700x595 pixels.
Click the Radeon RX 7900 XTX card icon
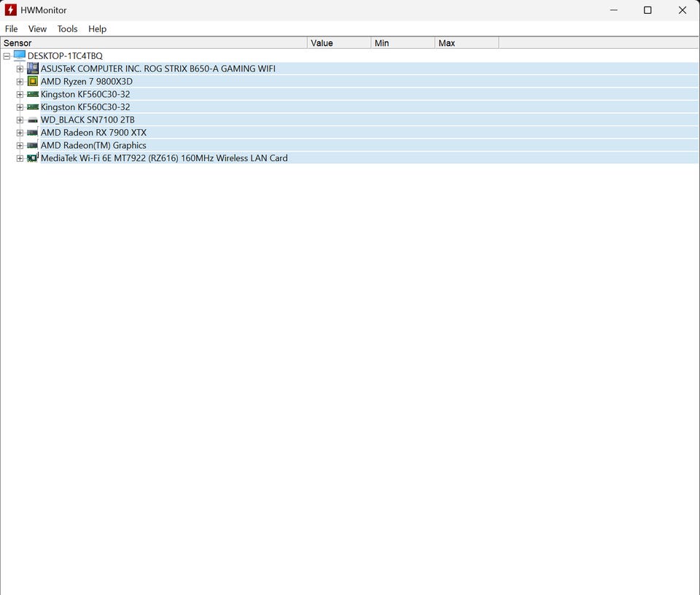tap(33, 133)
